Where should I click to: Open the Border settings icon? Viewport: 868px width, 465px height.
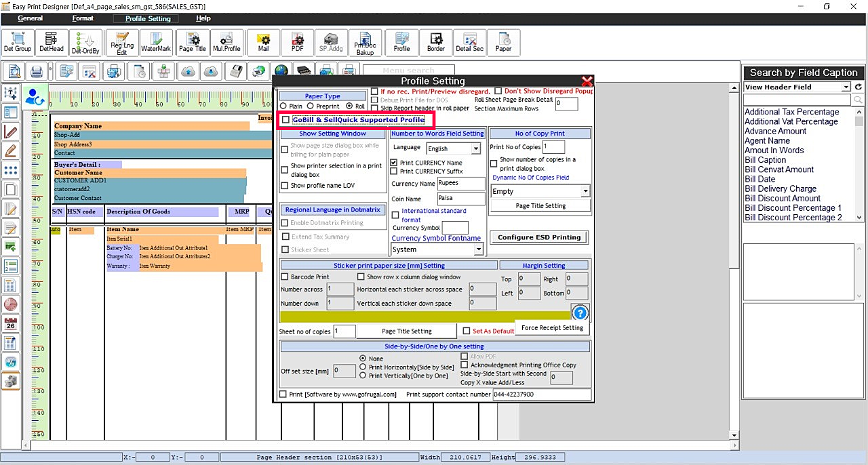(x=435, y=42)
